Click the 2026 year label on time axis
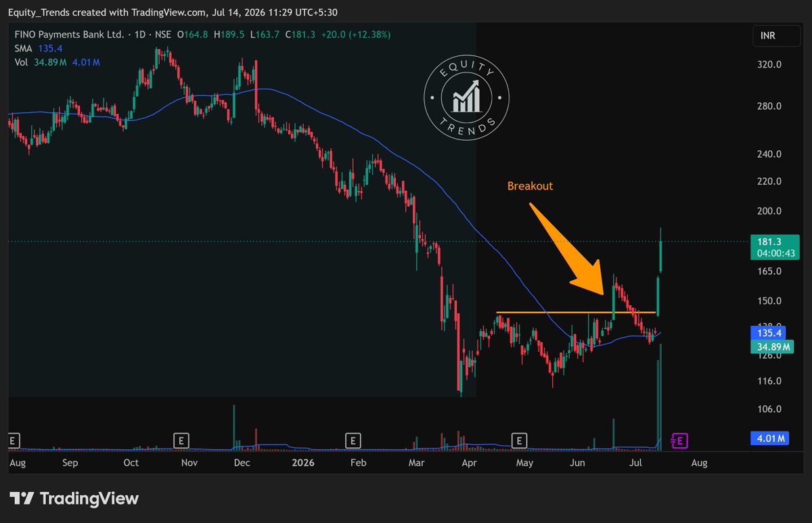 (302, 463)
